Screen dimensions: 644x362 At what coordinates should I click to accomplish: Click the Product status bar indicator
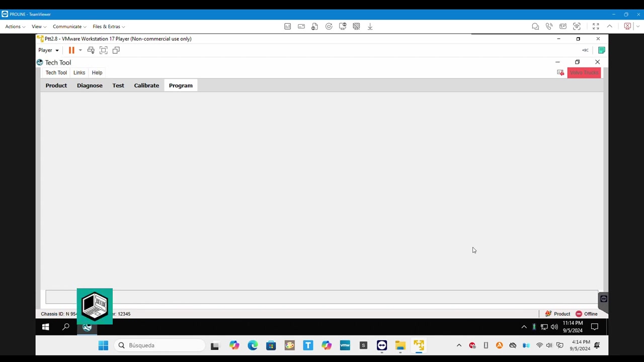point(557,314)
